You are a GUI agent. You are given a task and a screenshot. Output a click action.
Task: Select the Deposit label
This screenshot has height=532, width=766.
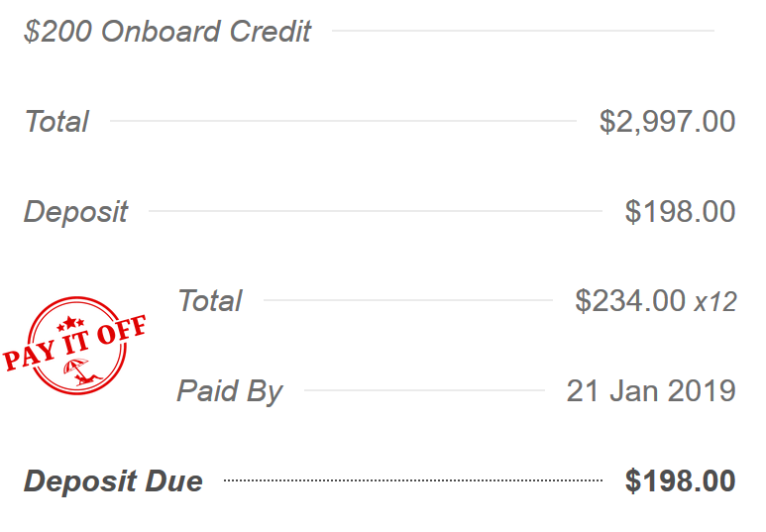pyautogui.click(x=75, y=212)
